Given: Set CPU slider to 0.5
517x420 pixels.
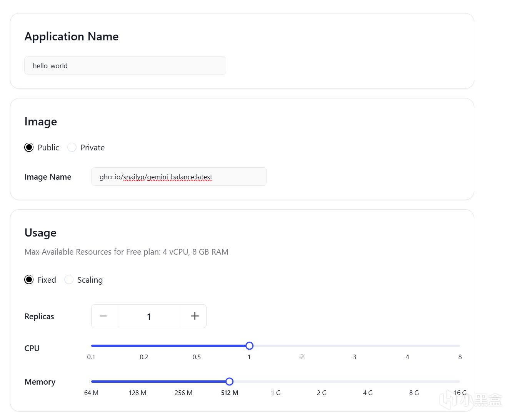Looking at the screenshot, I should coord(197,346).
